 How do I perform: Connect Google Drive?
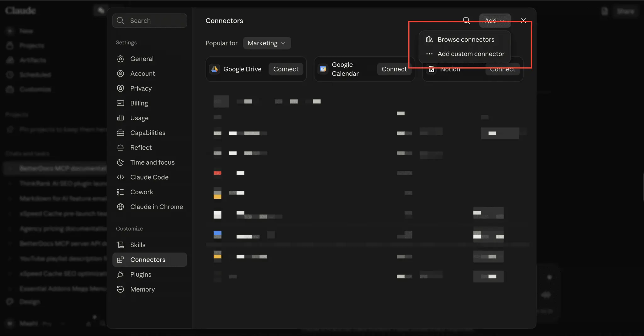286,69
